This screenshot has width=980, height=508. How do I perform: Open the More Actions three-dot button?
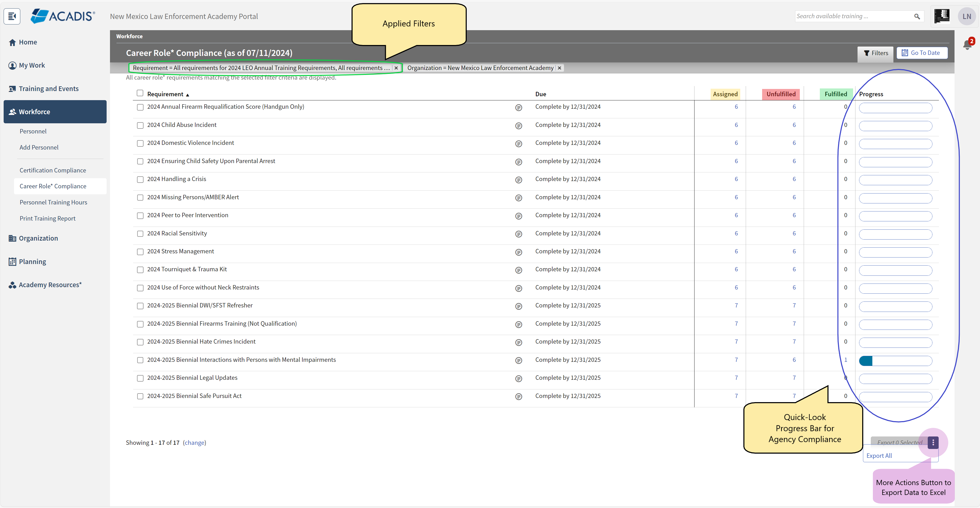click(x=933, y=442)
